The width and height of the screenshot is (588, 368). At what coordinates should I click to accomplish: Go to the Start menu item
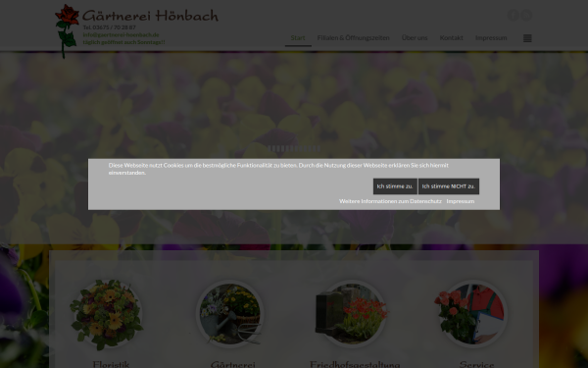tap(298, 38)
